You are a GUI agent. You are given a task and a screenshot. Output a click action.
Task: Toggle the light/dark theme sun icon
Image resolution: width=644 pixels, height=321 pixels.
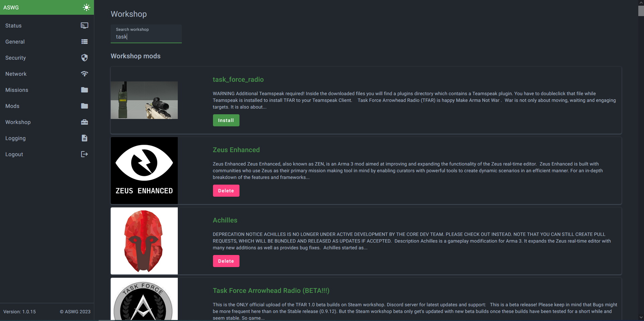pyautogui.click(x=87, y=7)
